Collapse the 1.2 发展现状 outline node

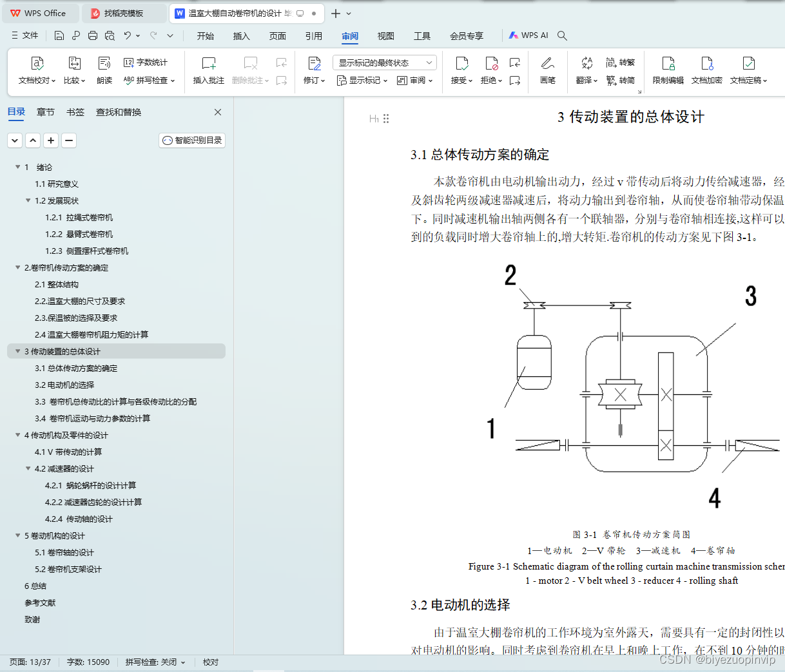(x=28, y=200)
